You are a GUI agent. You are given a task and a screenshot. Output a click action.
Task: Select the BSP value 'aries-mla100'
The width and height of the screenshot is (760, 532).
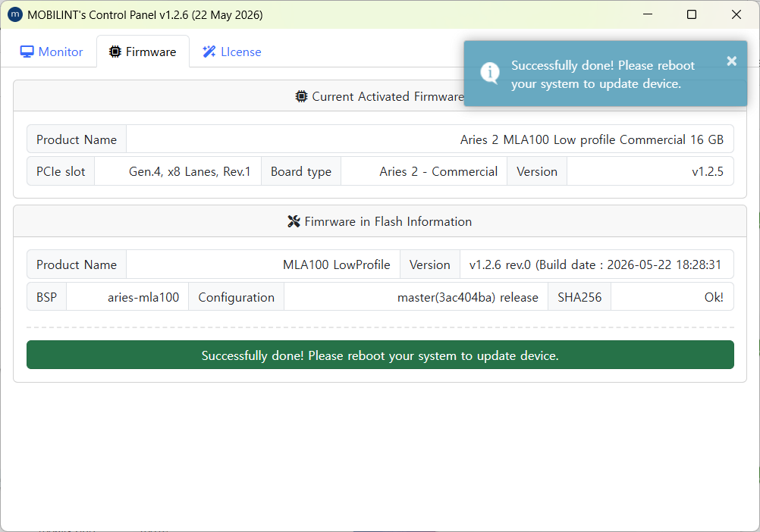point(143,297)
